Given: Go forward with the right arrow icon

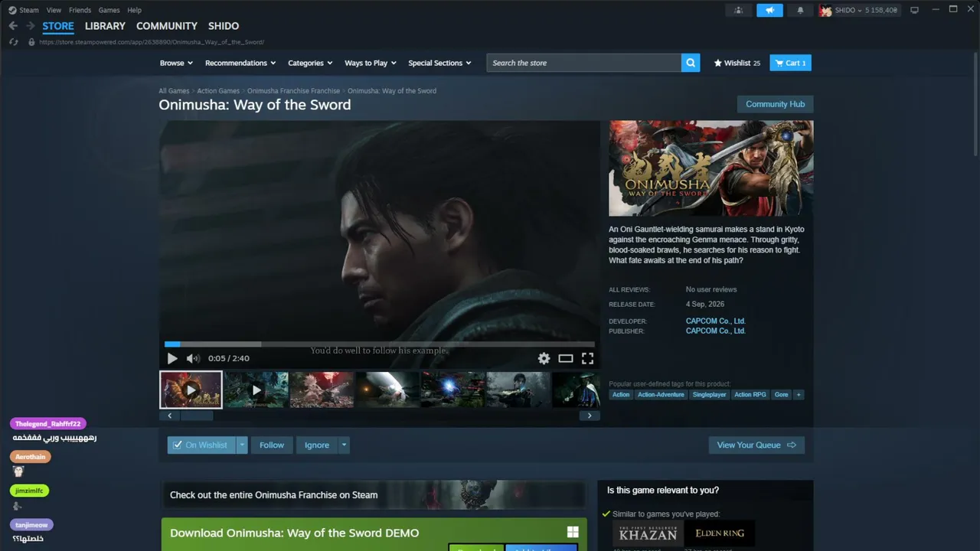Looking at the screenshot, I should click(31, 26).
